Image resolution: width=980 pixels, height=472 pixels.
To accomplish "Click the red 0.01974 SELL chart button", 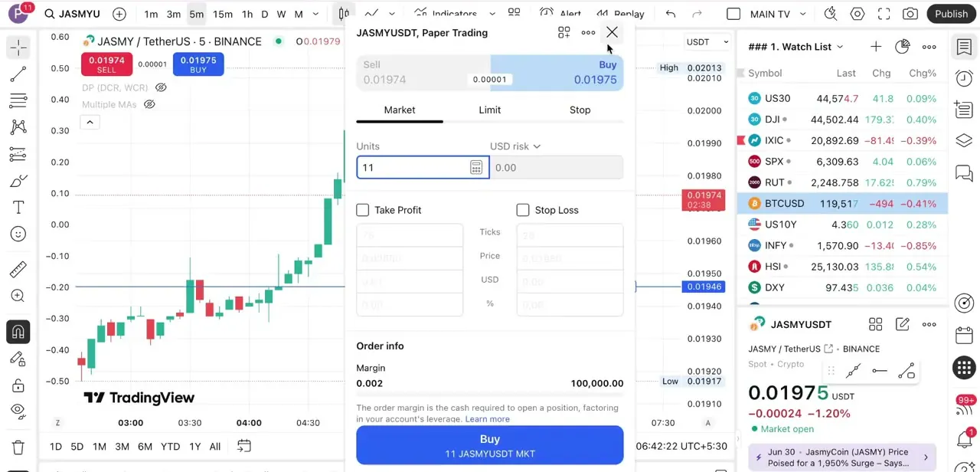I will [x=106, y=64].
